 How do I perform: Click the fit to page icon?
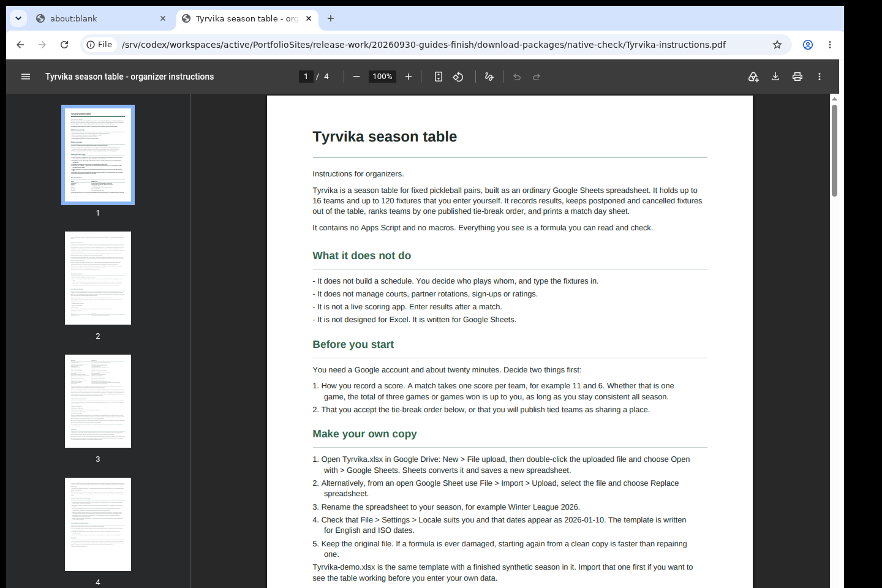(x=439, y=77)
